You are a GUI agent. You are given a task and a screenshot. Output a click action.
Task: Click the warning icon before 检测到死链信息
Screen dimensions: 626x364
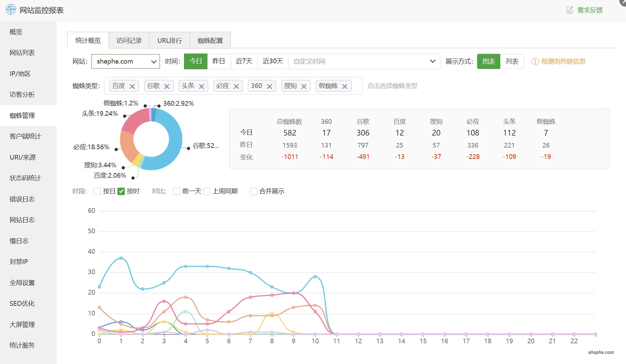pos(535,62)
